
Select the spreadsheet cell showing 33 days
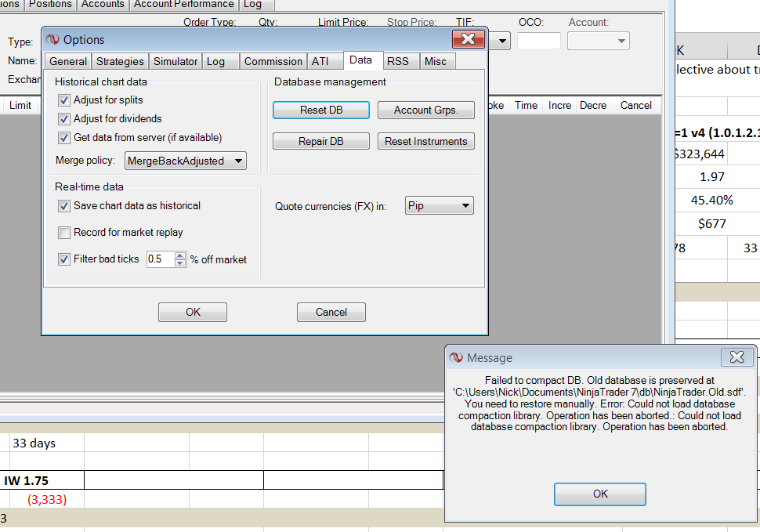(47, 443)
